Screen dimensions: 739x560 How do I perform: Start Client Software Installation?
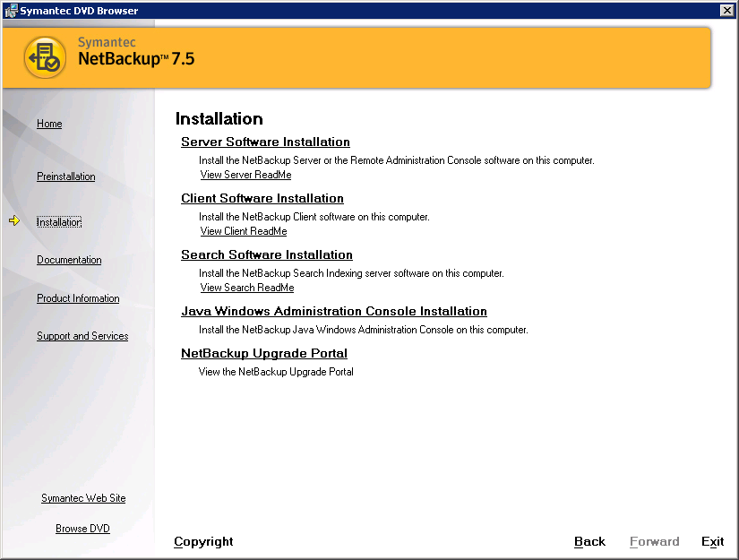(x=262, y=198)
